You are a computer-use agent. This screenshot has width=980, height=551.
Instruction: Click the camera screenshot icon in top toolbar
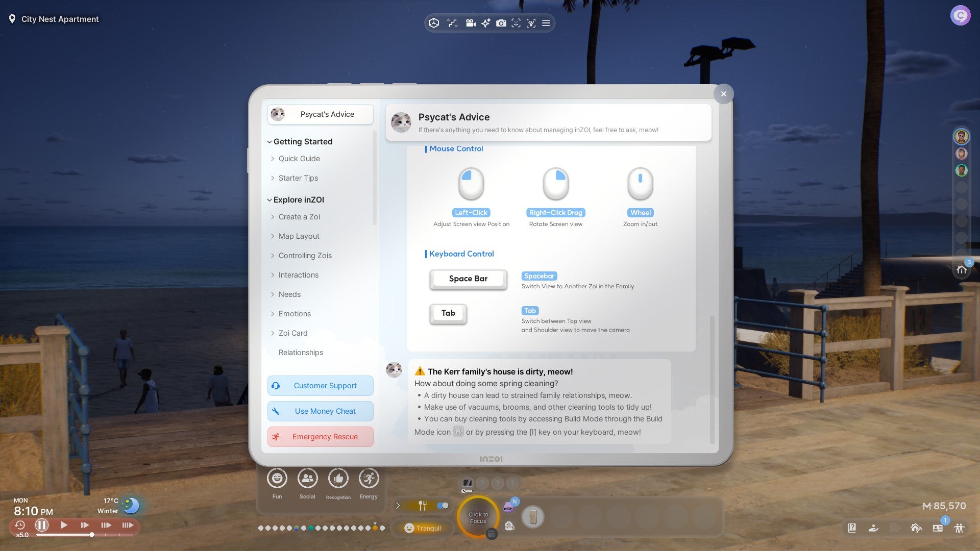501,23
